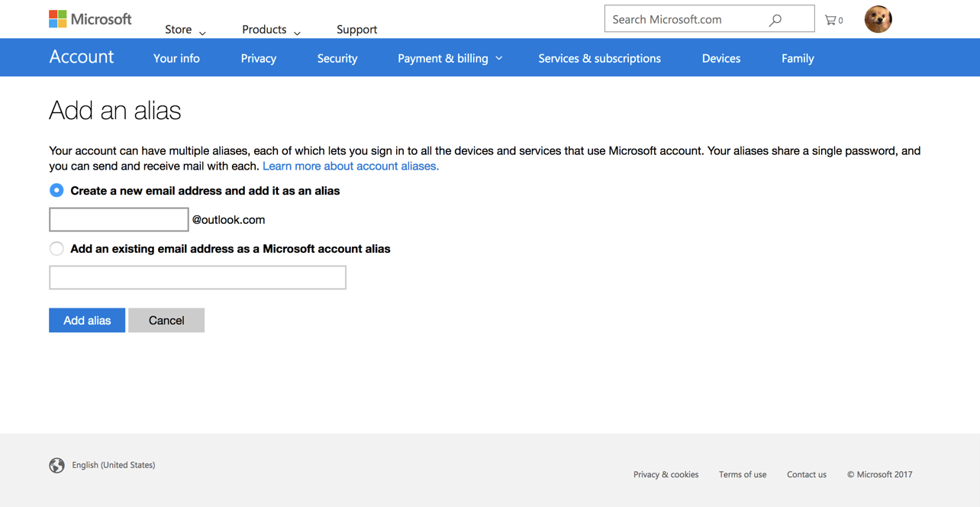Select 'Create a new email address' radio option
980x507 pixels.
[56, 190]
